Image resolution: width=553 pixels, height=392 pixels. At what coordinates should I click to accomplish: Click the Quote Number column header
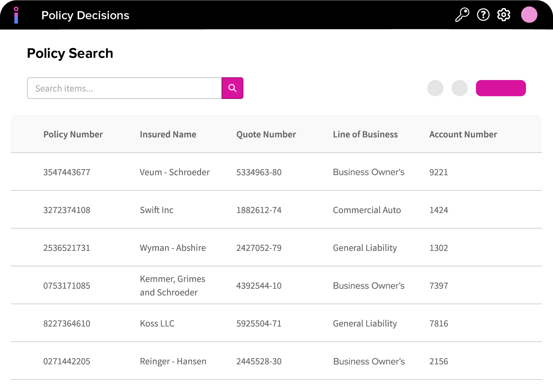[266, 134]
